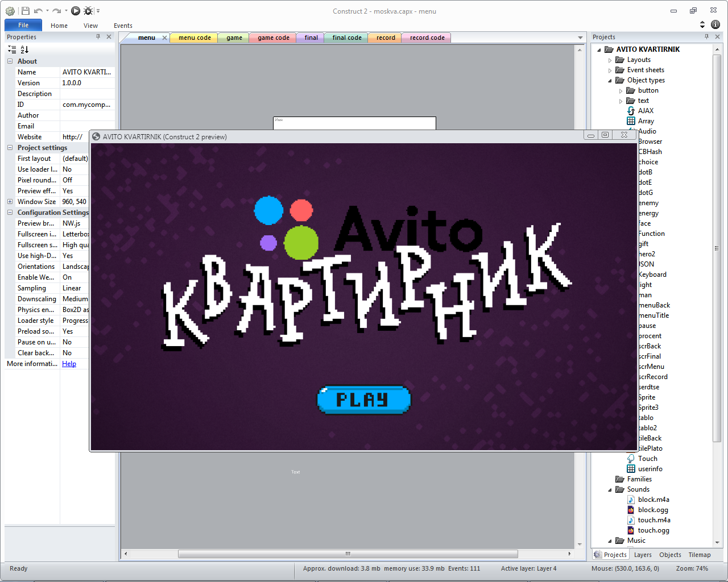Close the Properties panel

click(x=109, y=37)
